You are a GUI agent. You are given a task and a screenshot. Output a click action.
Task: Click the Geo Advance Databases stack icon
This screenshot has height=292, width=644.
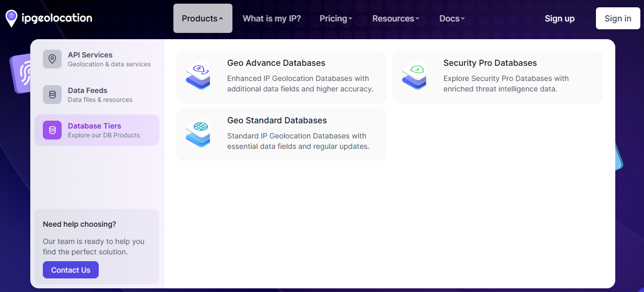coord(198,77)
